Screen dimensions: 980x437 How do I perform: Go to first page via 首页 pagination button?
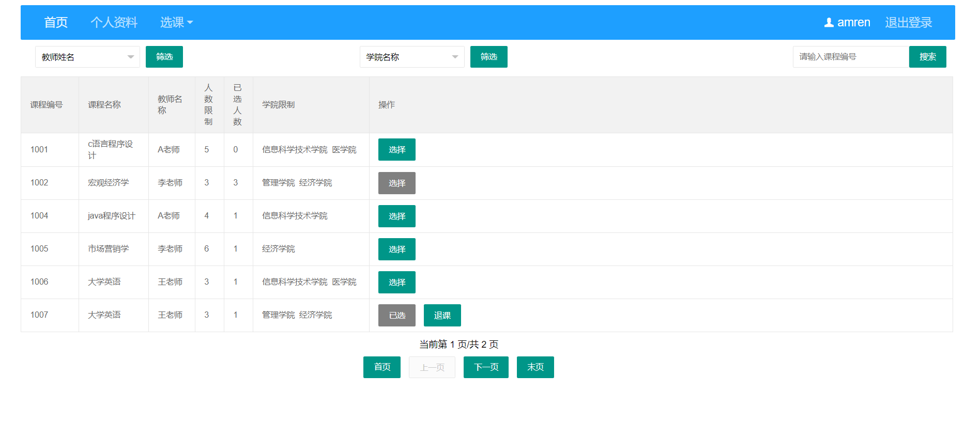(382, 367)
